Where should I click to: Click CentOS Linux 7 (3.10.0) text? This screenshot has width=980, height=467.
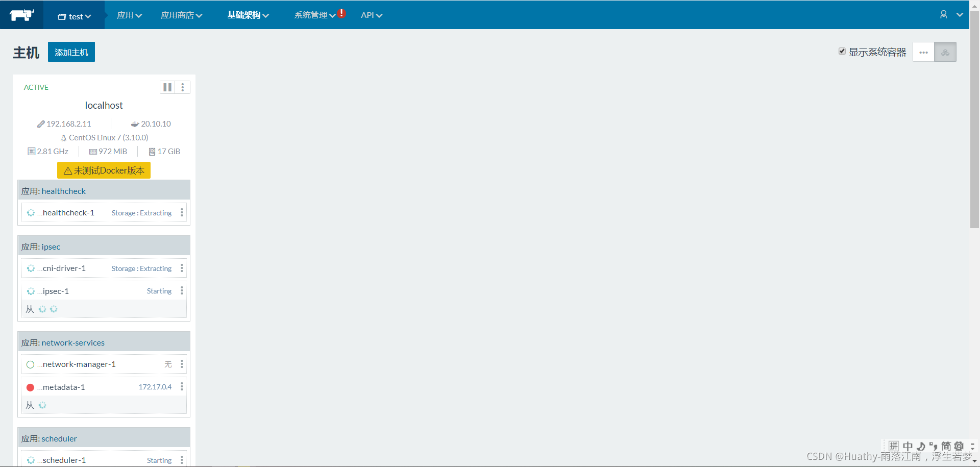point(108,138)
